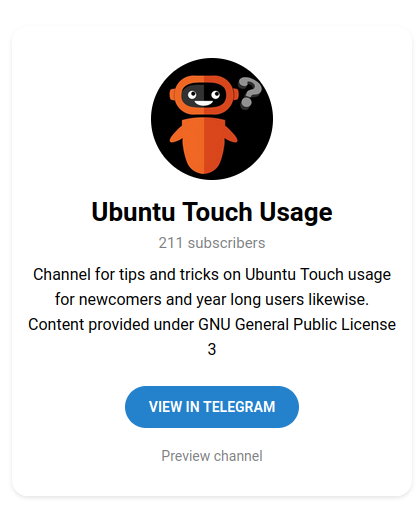This screenshot has height=506, width=419.
Task: Click the Ubuntu Touch Usage channel avatar
Action: click(212, 119)
